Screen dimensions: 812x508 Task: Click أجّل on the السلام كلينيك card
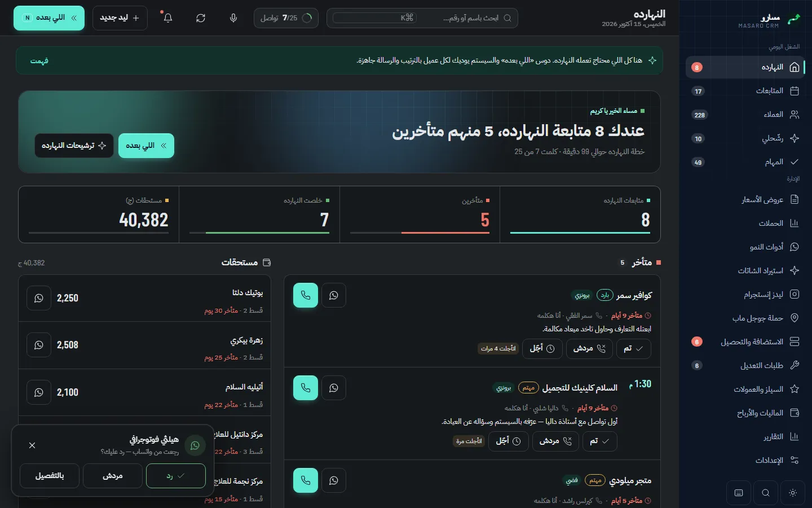pos(509,441)
